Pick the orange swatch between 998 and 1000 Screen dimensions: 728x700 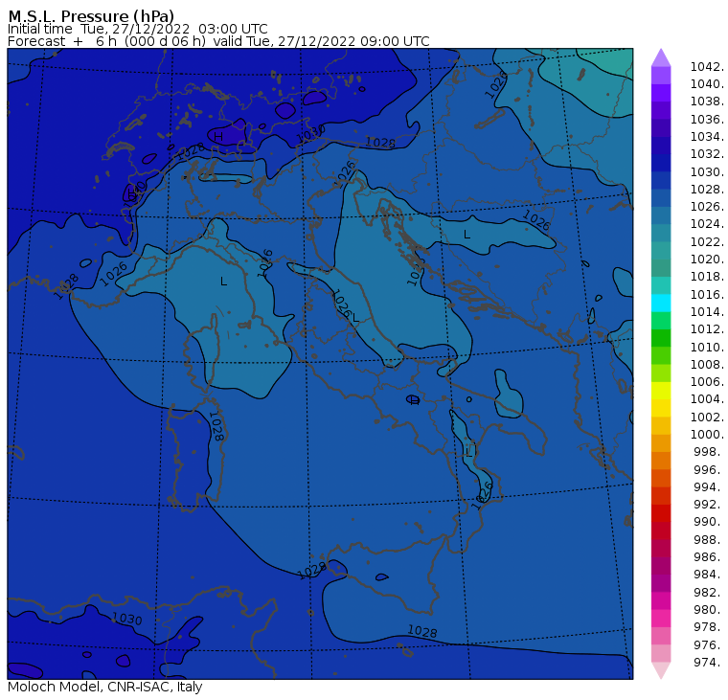click(661, 443)
